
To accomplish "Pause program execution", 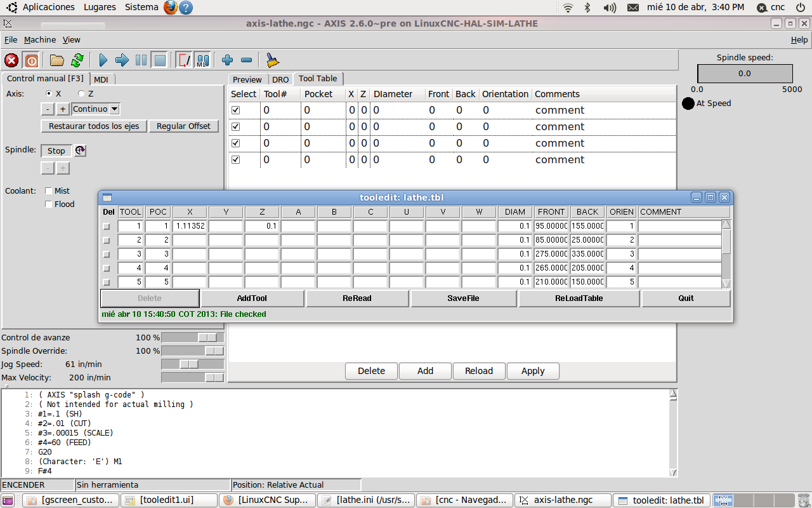I will point(141,60).
